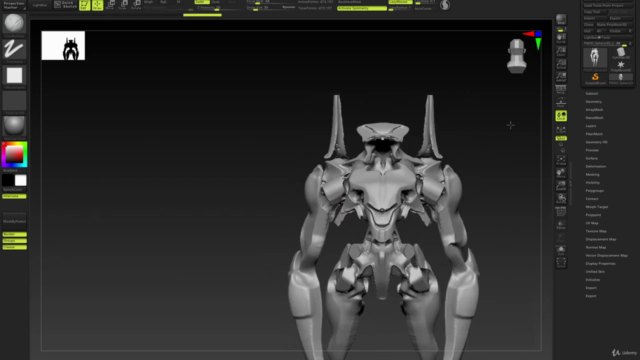
Task: Expand the Polygroups section
Action: pyautogui.click(x=594, y=191)
